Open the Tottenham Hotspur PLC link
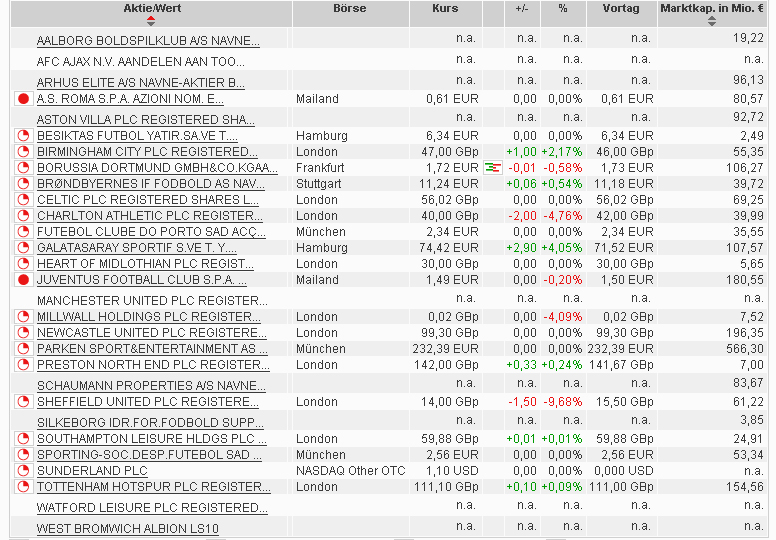 pos(153,487)
